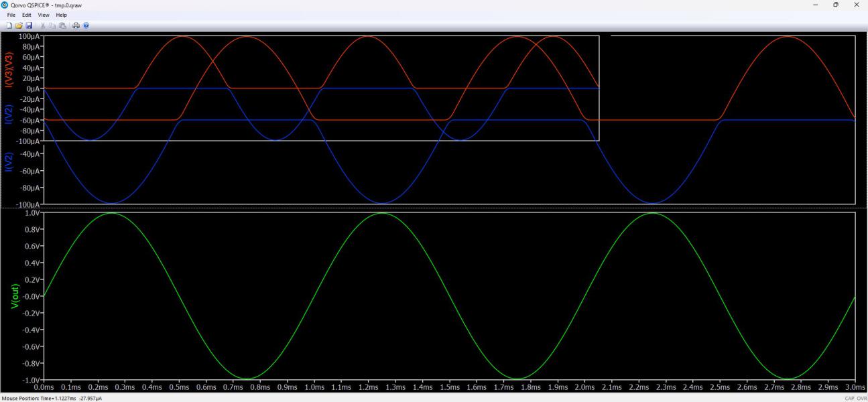Open the Help menu
Image resolution: width=868 pixels, height=402 pixels.
pyautogui.click(x=62, y=15)
